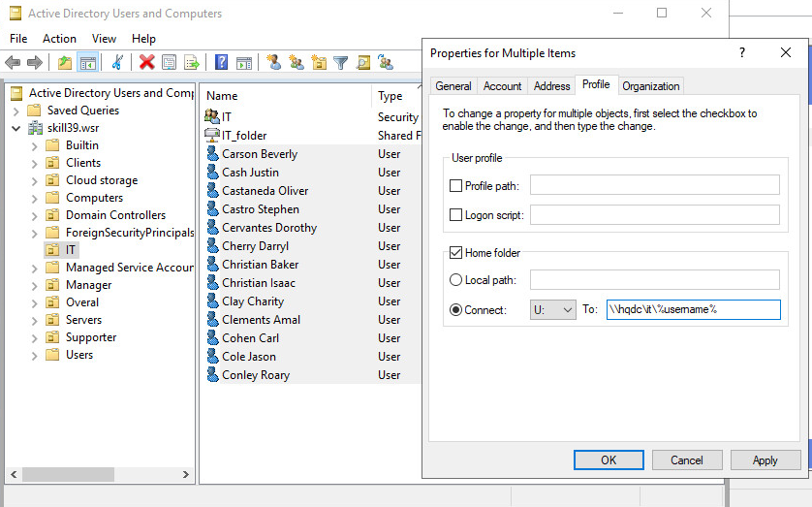The image size is (812, 507).
Task: Create new organizational unit icon
Action: [x=319, y=63]
